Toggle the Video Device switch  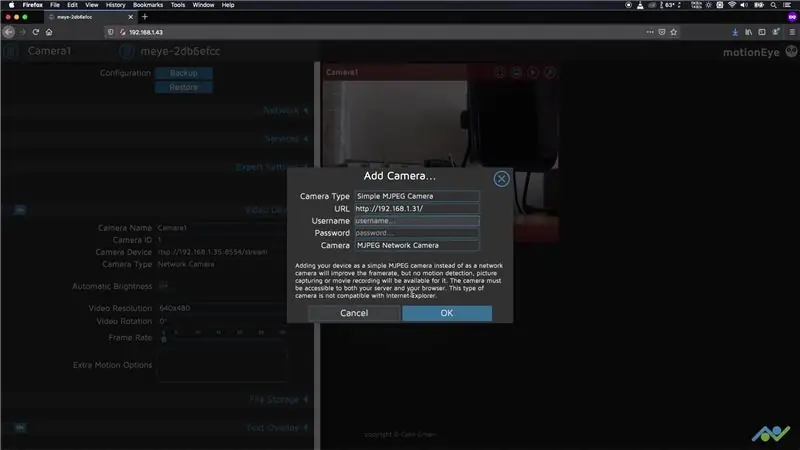pos(20,210)
